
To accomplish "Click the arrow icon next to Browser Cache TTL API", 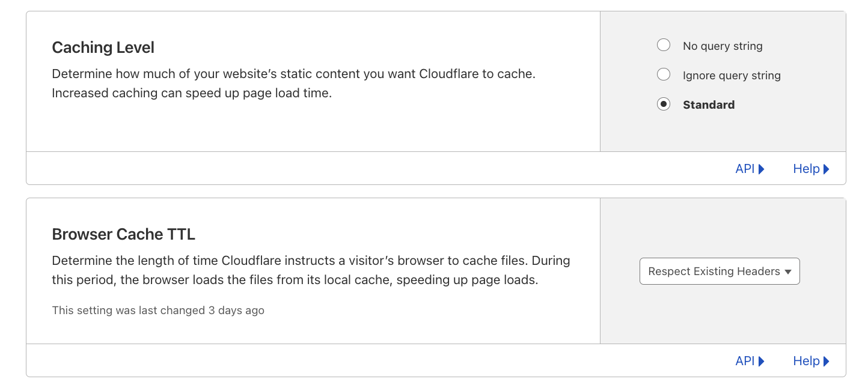I will (x=762, y=361).
